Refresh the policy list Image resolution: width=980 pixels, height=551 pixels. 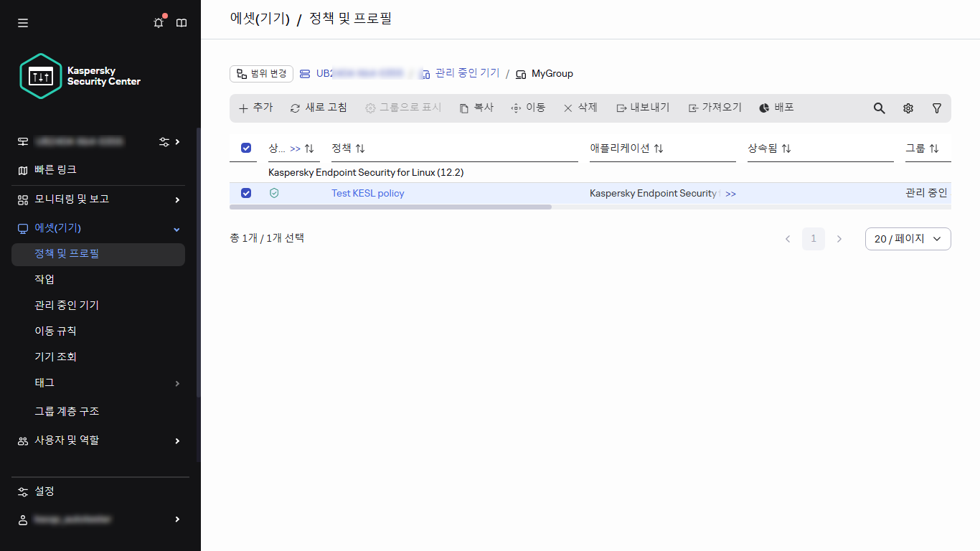[x=319, y=108]
